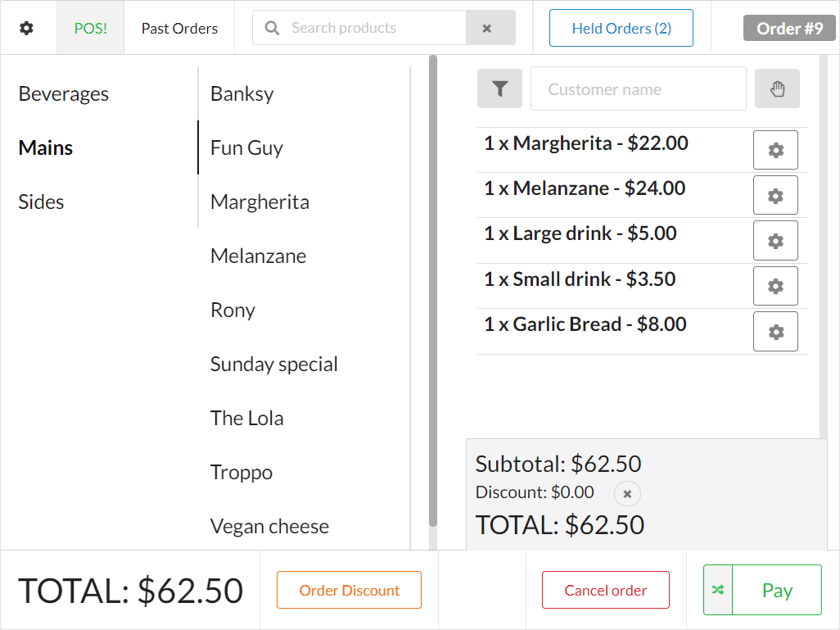Viewport: 840px width, 630px height.
Task: Open settings gear in top-left corner
Action: (27, 28)
